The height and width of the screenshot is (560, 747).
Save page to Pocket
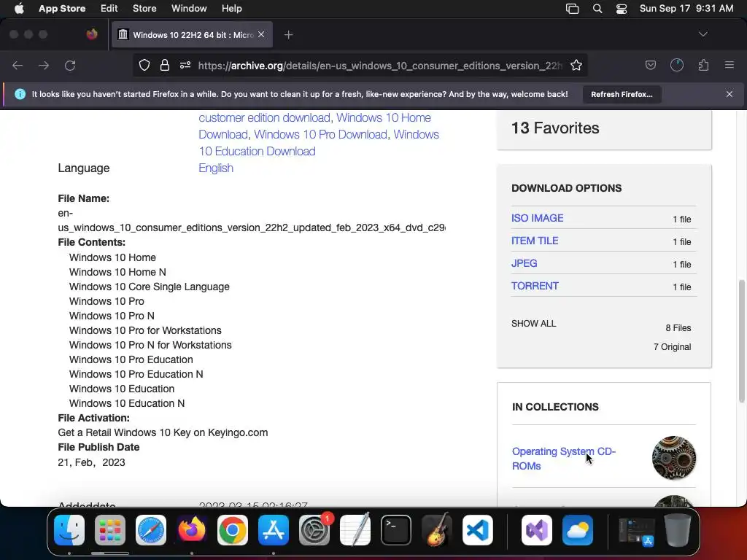tap(650, 65)
